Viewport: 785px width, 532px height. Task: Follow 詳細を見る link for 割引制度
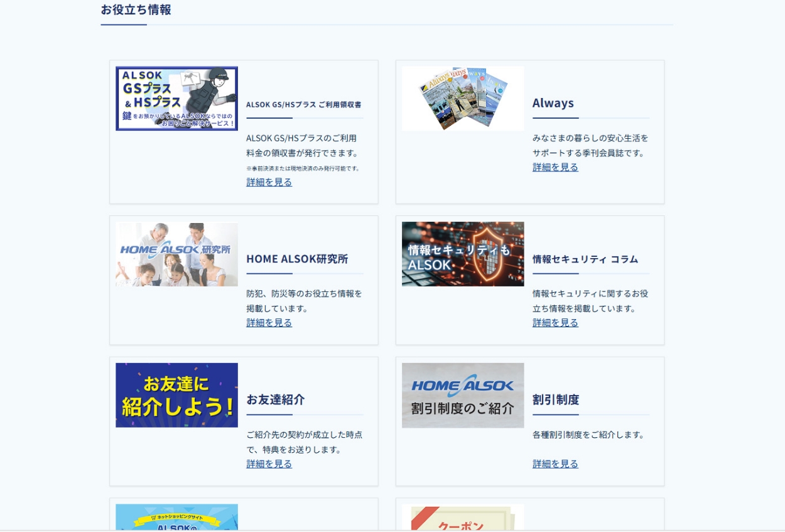pyautogui.click(x=555, y=464)
